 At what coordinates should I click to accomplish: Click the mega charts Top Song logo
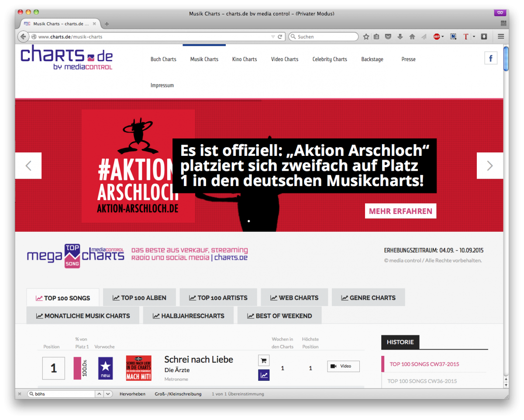[x=76, y=255]
